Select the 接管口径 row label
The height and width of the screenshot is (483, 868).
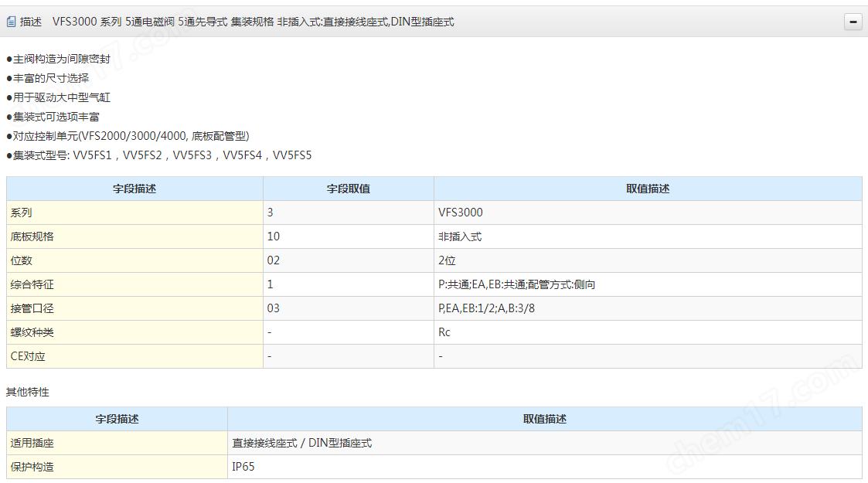tap(134, 308)
